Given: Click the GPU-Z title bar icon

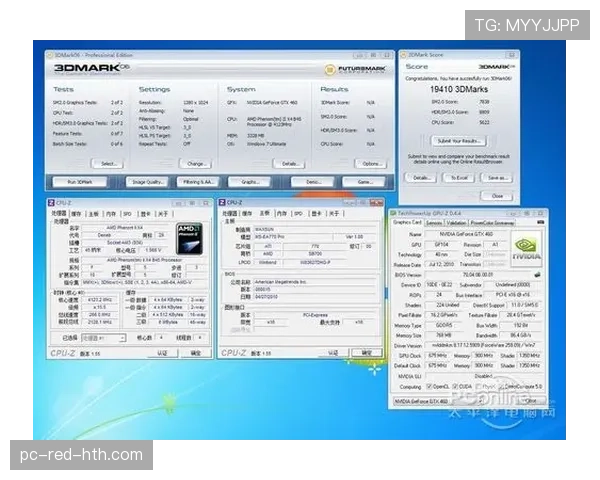Looking at the screenshot, I should 393,213.
